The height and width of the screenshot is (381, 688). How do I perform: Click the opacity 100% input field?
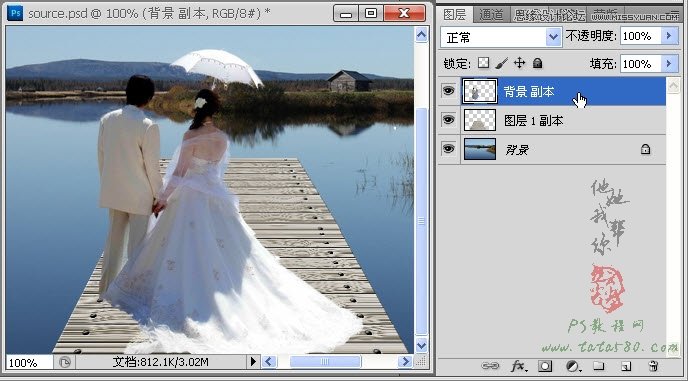tap(641, 36)
